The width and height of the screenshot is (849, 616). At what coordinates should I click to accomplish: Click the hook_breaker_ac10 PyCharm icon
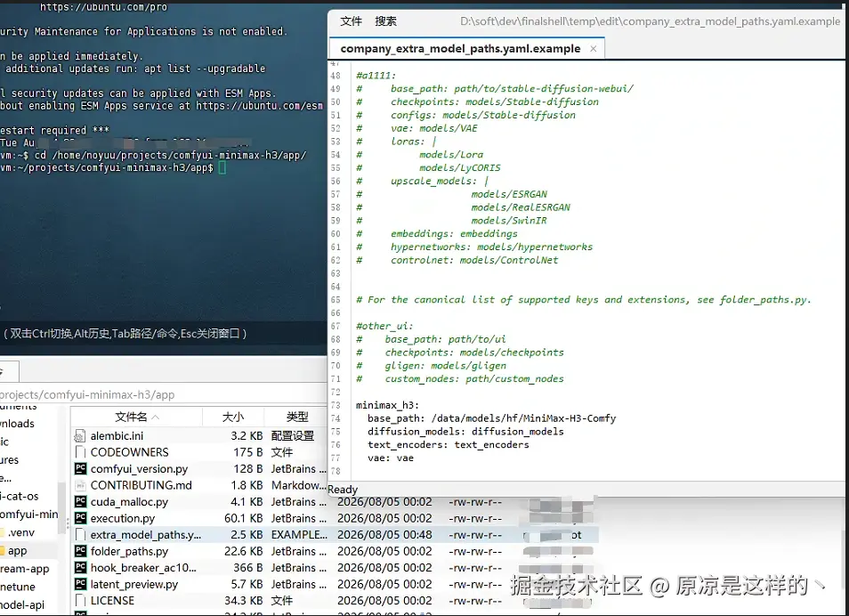80,568
